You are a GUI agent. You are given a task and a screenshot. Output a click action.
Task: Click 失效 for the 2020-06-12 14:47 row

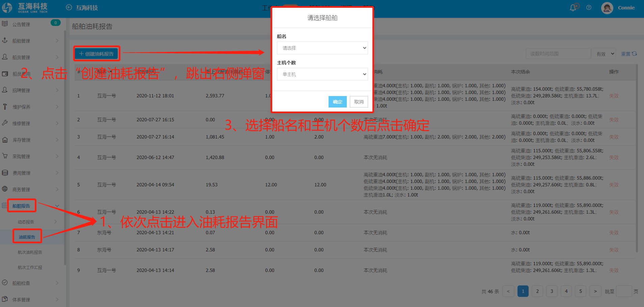614,157
